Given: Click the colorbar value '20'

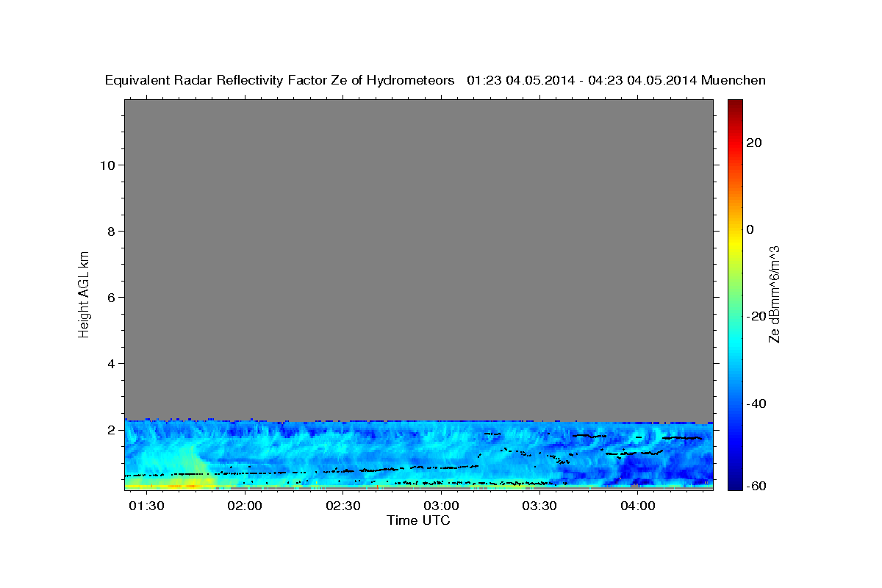Looking at the screenshot, I should [753, 143].
